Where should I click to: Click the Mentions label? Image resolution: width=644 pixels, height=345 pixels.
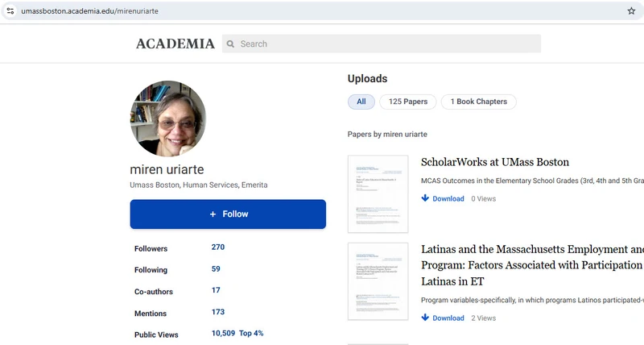(x=151, y=314)
